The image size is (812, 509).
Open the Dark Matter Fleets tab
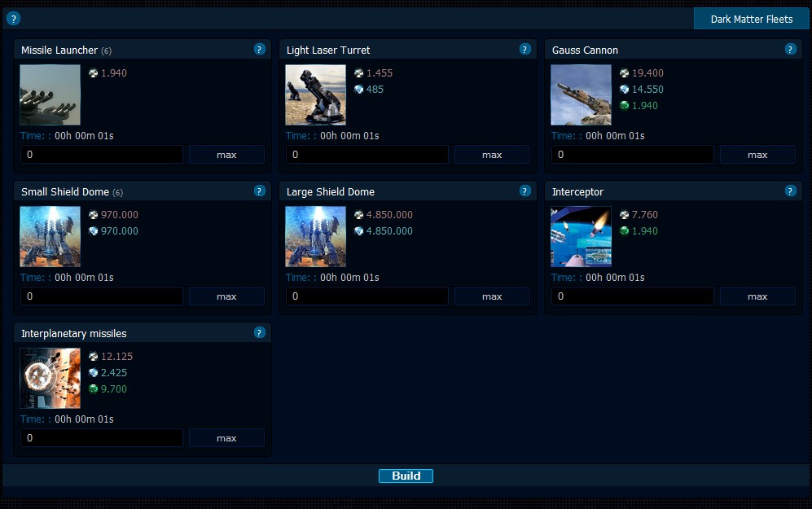[751, 19]
